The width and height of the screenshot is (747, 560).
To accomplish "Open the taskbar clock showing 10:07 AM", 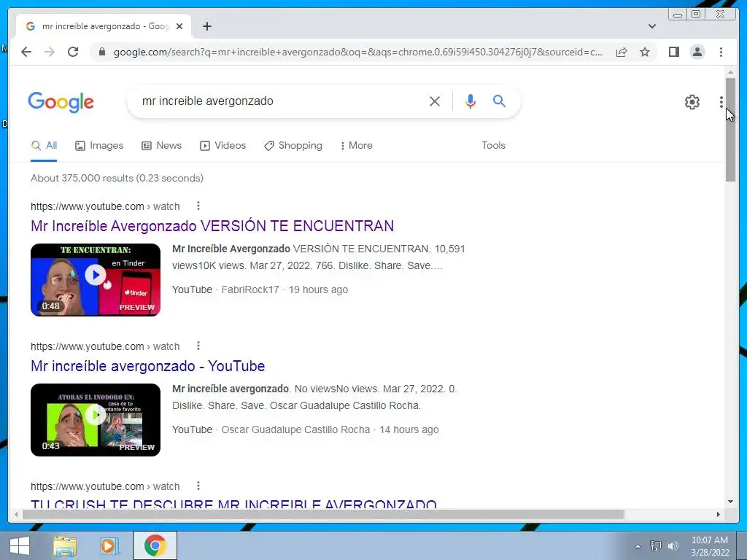I will [710, 546].
